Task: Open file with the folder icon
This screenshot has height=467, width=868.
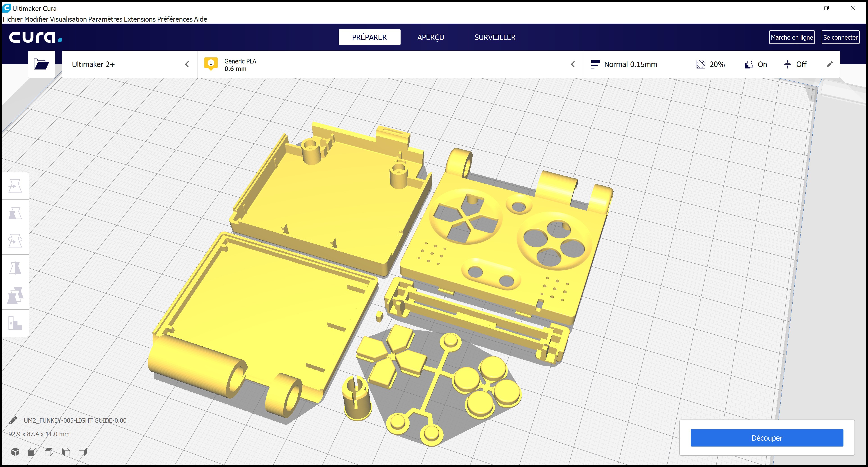Action: coord(41,64)
